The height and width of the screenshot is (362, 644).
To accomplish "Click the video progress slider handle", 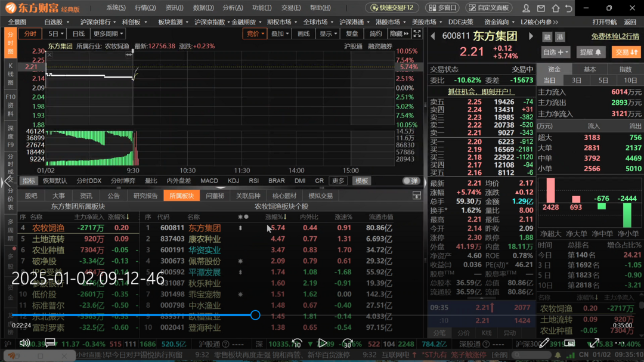I will point(255,315).
